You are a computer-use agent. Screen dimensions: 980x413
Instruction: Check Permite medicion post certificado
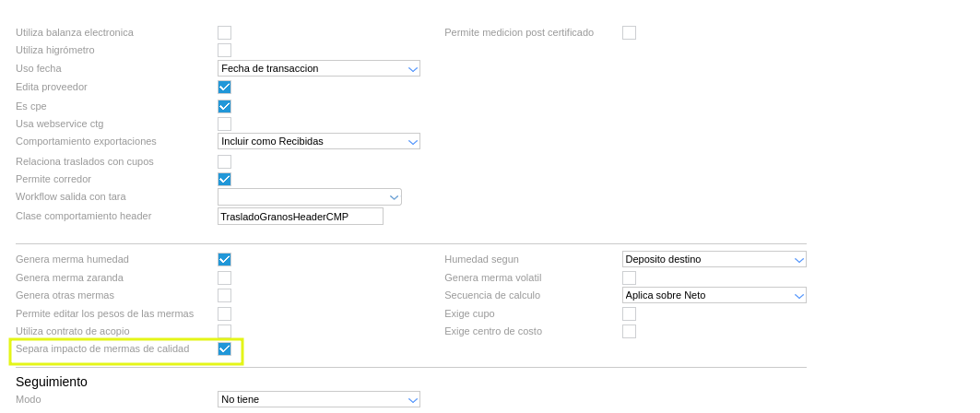point(629,33)
